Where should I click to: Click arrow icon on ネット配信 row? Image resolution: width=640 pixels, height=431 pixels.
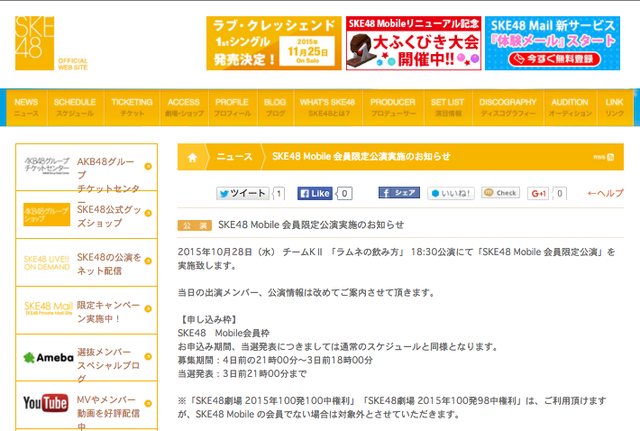148,261
